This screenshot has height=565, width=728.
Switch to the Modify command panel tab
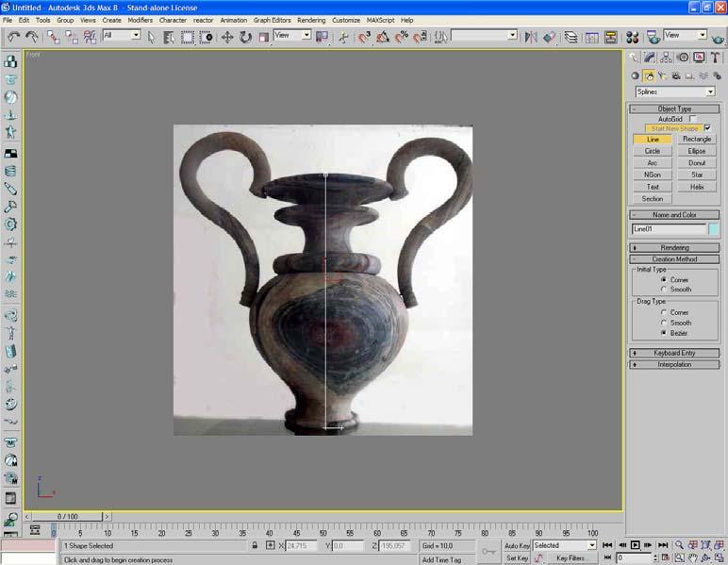(650, 58)
